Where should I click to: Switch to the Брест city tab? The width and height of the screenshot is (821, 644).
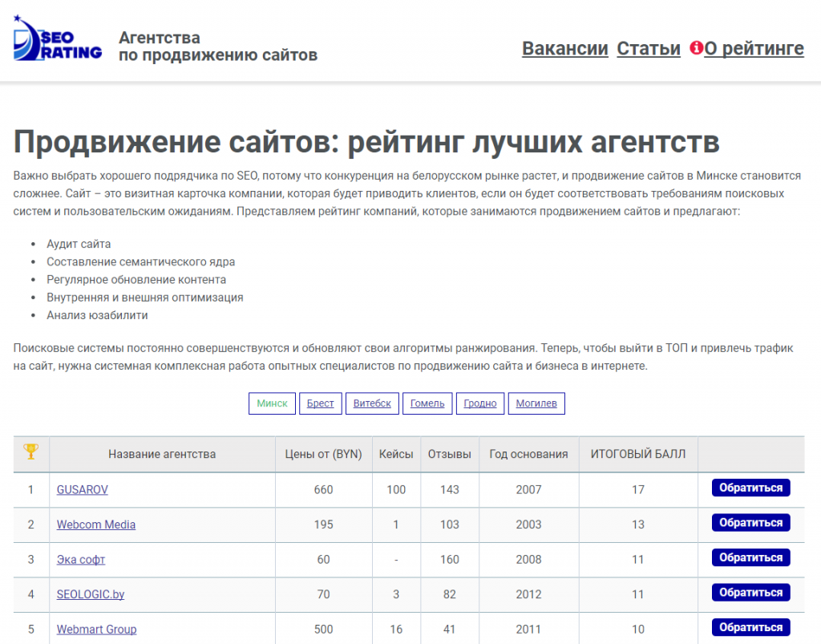click(x=321, y=403)
